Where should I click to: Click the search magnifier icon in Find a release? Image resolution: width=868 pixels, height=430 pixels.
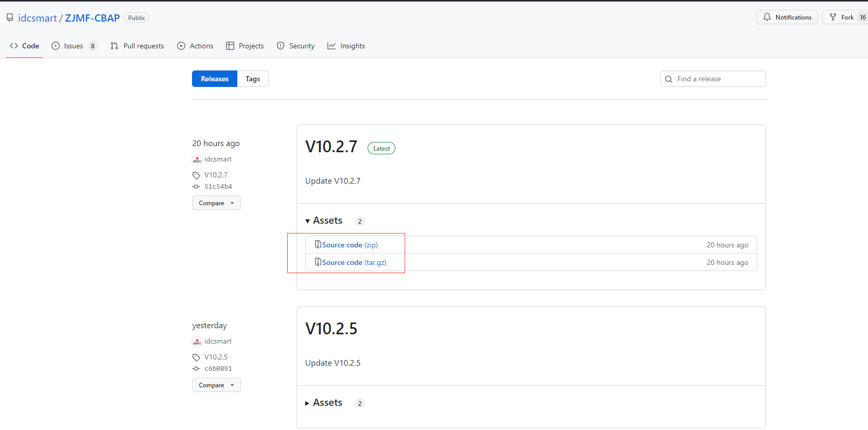tap(669, 79)
